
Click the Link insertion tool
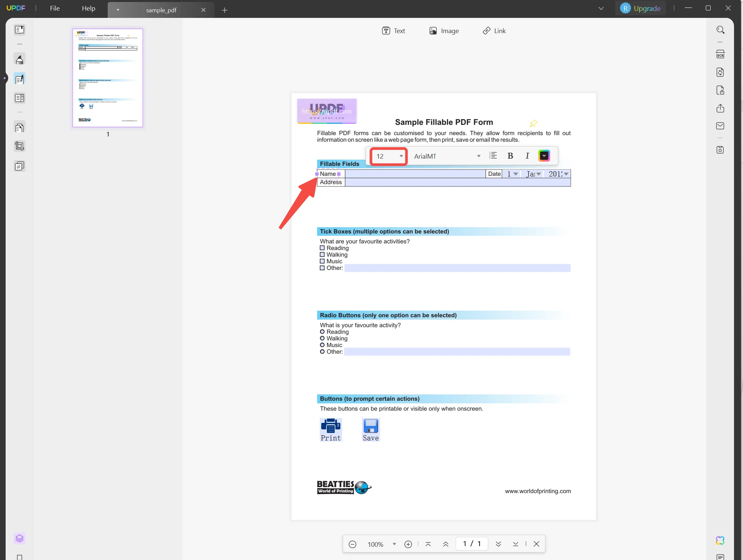pyautogui.click(x=494, y=30)
